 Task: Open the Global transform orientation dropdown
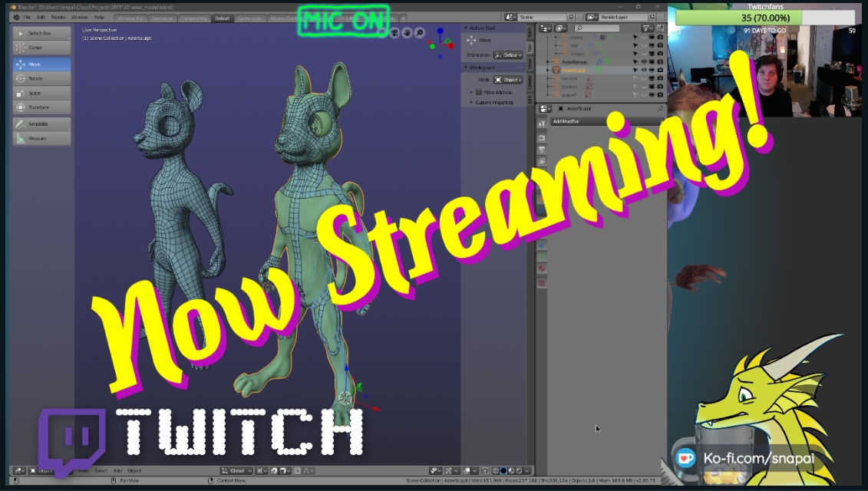pos(236,470)
